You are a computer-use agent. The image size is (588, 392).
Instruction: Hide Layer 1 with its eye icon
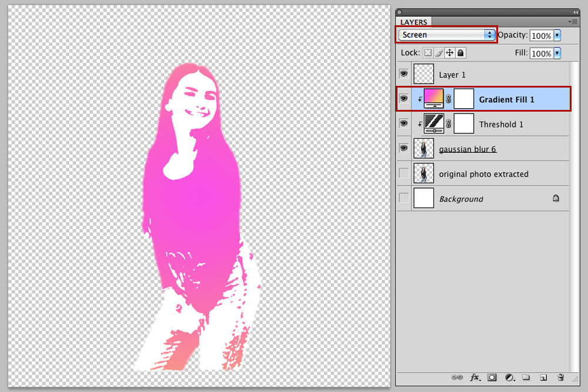[x=403, y=74]
